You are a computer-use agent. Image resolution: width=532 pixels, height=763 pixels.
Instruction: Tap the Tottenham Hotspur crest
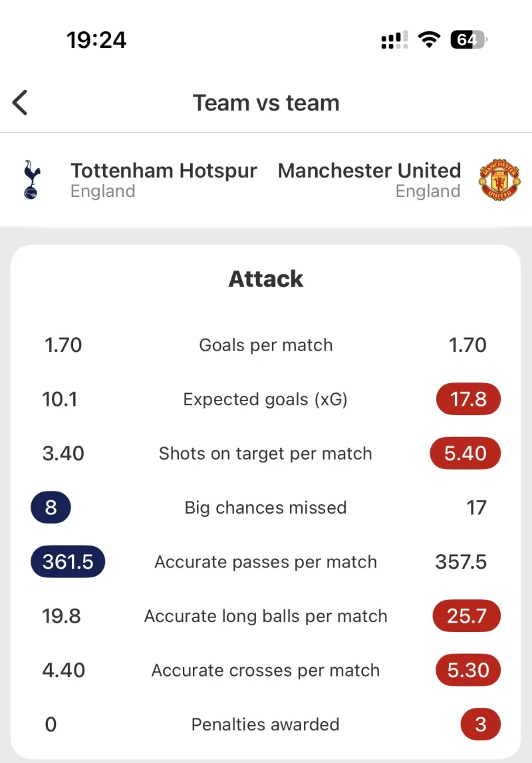click(x=30, y=180)
